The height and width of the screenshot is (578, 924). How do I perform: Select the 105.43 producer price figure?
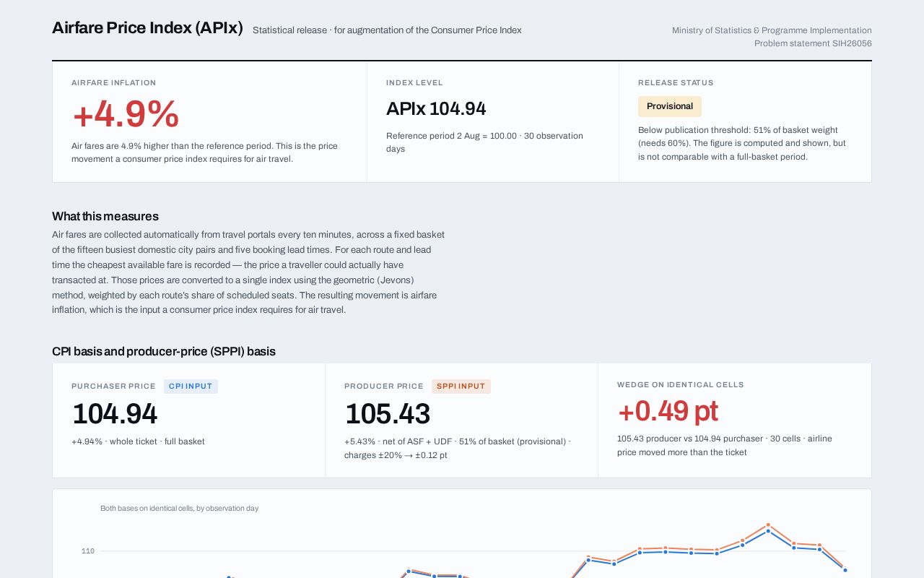388,414
